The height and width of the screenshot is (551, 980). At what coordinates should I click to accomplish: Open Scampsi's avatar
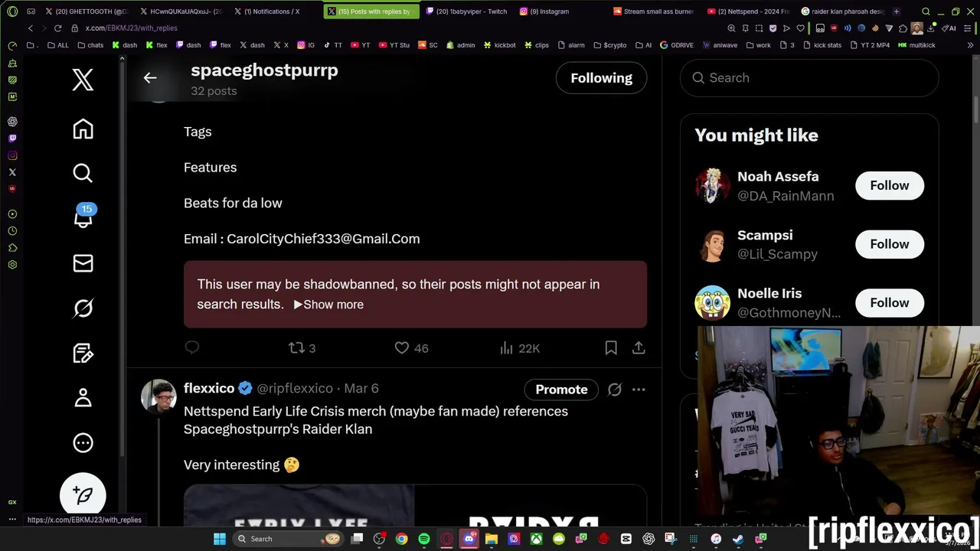712,244
